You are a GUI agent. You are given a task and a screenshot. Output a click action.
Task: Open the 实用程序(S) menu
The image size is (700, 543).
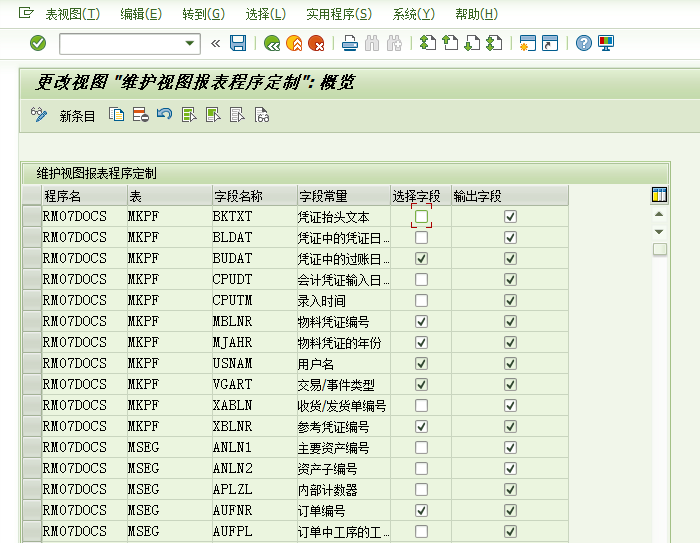coord(338,14)
